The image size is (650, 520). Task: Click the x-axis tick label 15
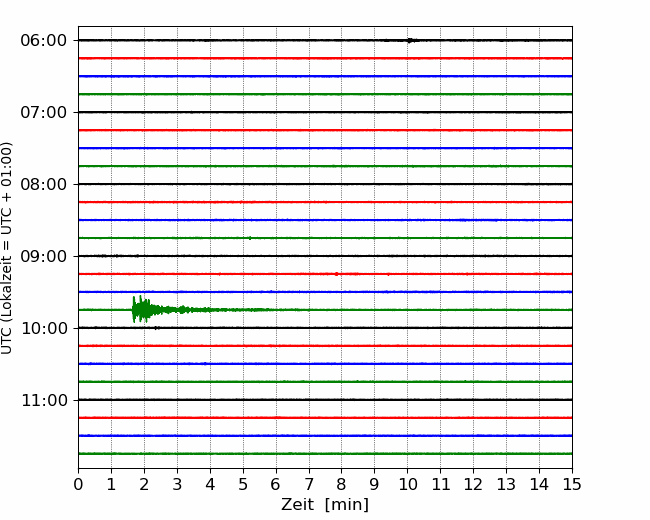tap(572, 484)
